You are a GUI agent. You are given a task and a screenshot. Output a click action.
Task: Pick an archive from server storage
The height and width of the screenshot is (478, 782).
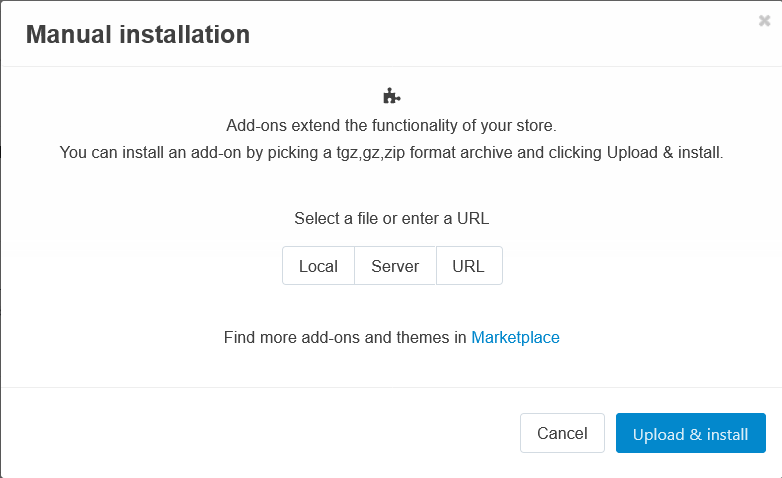point(395,266)
